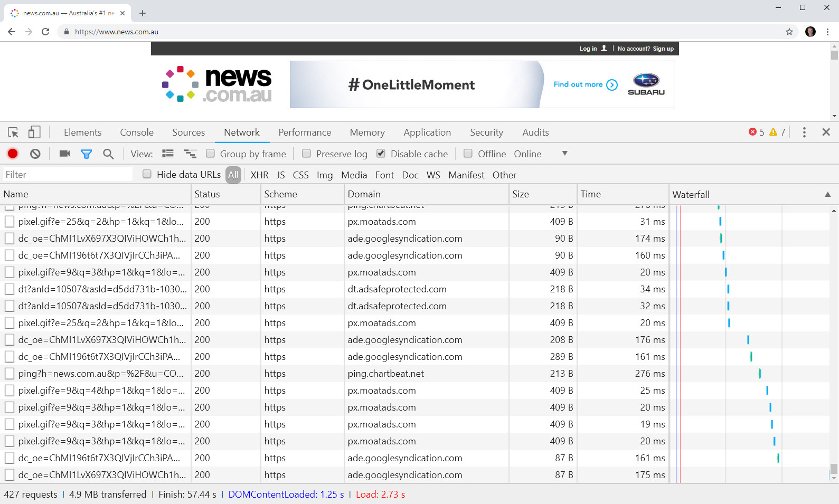Open the Application tab

click(x=427, y=132)
